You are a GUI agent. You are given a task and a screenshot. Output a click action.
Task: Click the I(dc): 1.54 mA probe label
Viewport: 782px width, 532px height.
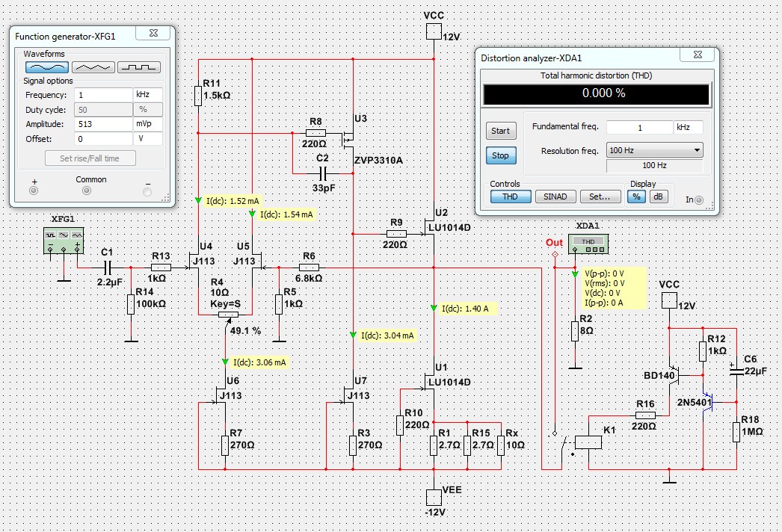click(287, 214)
